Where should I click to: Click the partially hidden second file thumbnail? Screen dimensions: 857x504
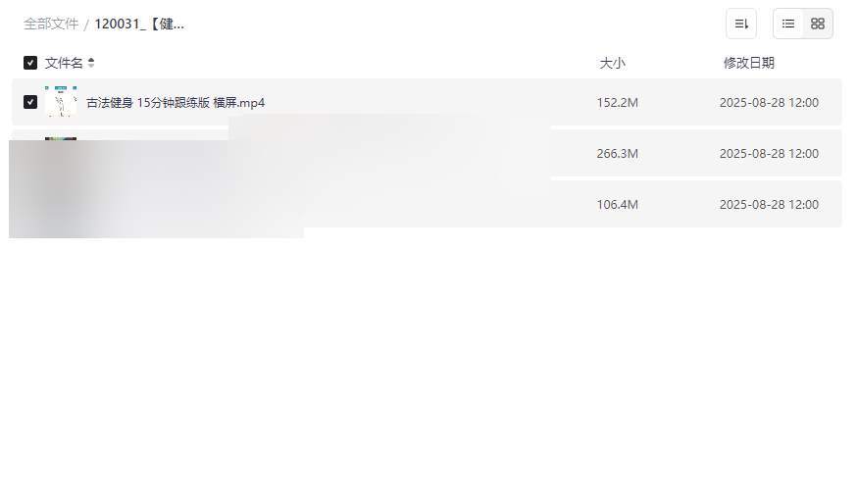click(61, 138)
